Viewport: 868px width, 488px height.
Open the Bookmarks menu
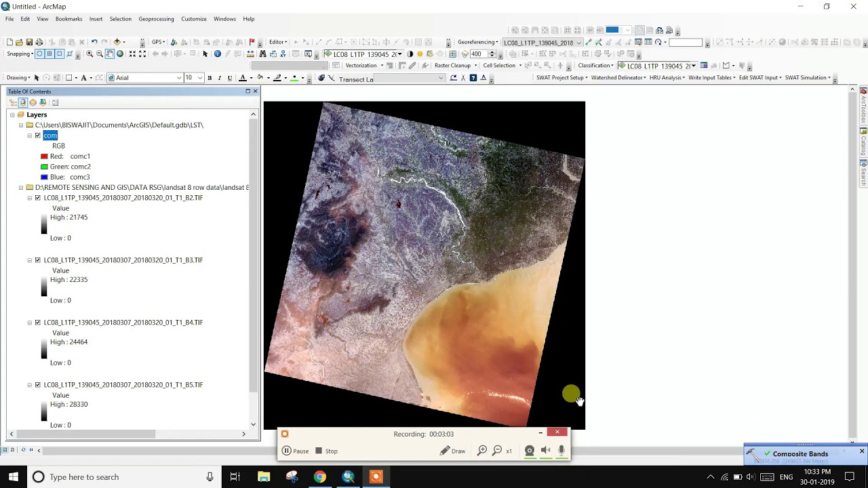68,19
